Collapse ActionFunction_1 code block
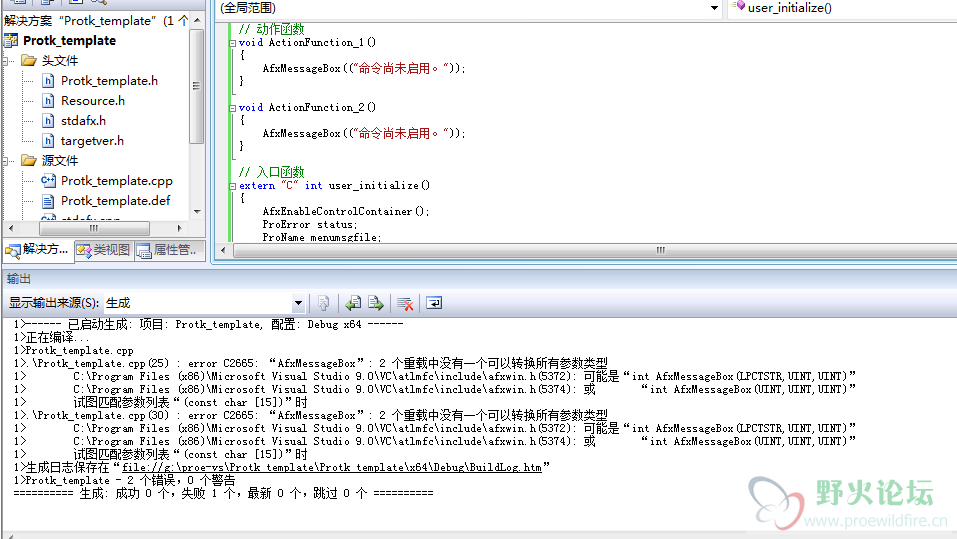The height and width of the screenshot is (539, 957). pyautogui.click(x=233, y=43)
